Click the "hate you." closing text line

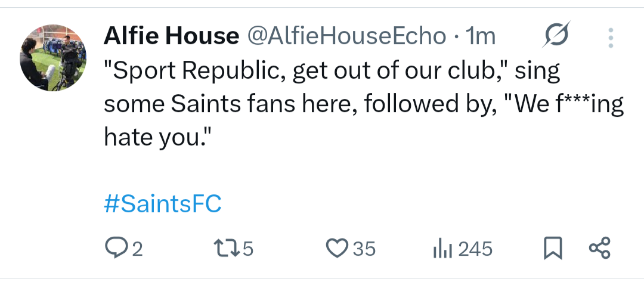tap(158, 138)
